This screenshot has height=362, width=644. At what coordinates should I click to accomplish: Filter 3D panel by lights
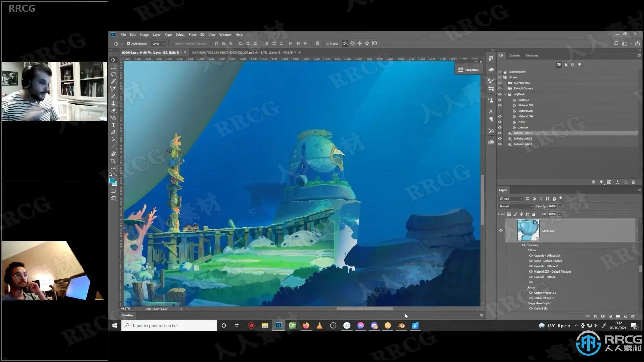pos(579,65)
